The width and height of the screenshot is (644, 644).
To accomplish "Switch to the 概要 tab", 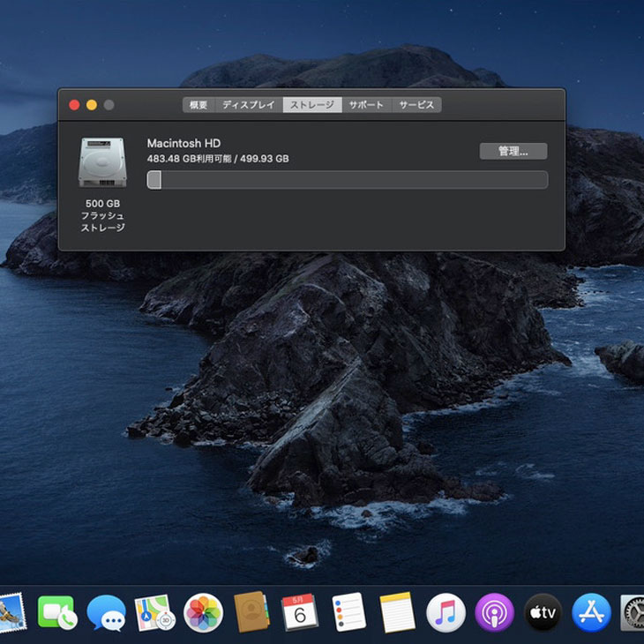I will point(198,105).
